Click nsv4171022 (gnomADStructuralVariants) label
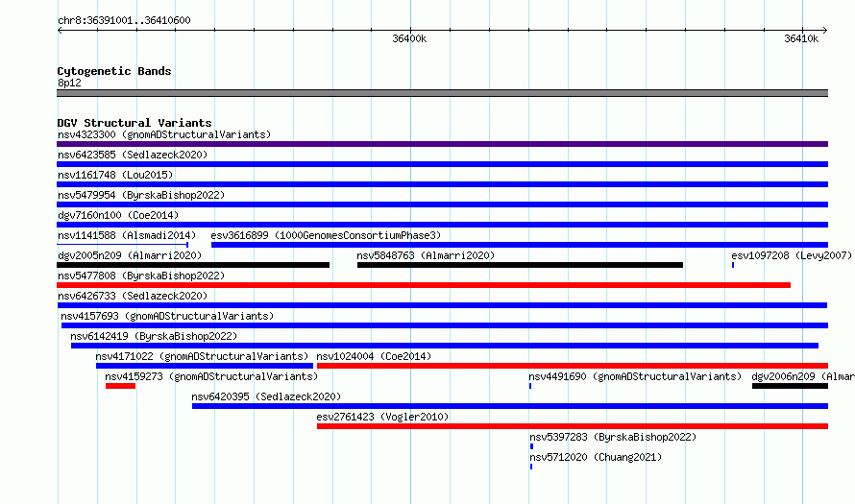The width and height of the screenshot is (855, 504). [202, 356]
